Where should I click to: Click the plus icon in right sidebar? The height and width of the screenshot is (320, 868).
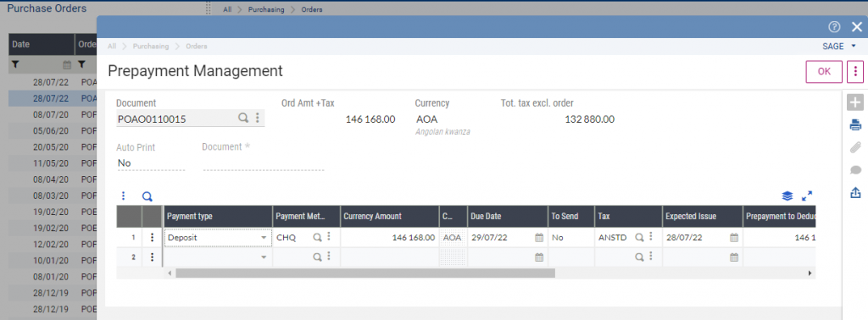[x=855, y=102]
